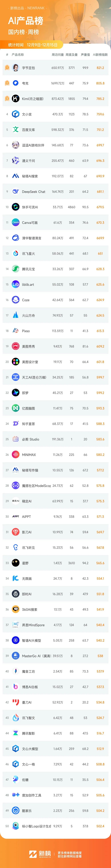Click the 腾讯元宝 green icon
The height and width of the screenshot is (868, 111).
[x=15, y=269]
